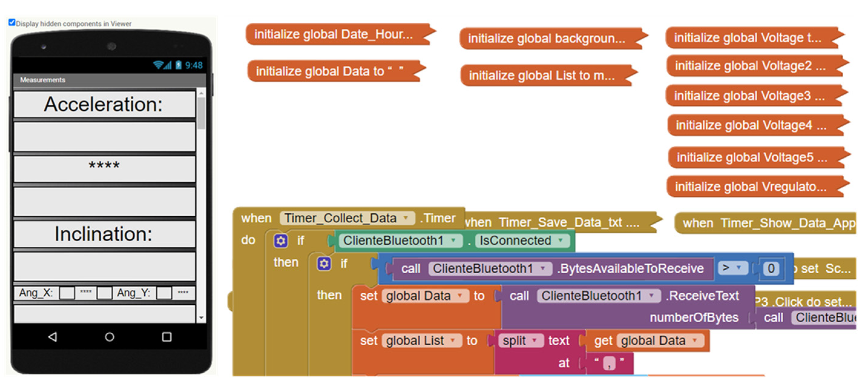Click the phone viewer scrollbar thumb

201,113
